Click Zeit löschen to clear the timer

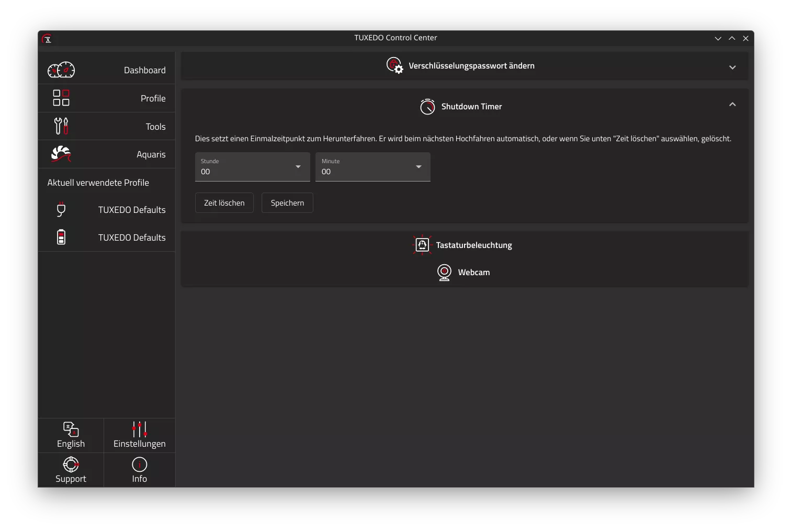pos(224,202)
